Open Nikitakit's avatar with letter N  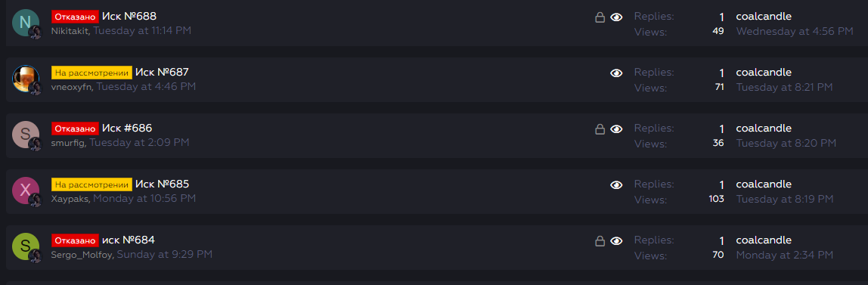click(26, 23)
